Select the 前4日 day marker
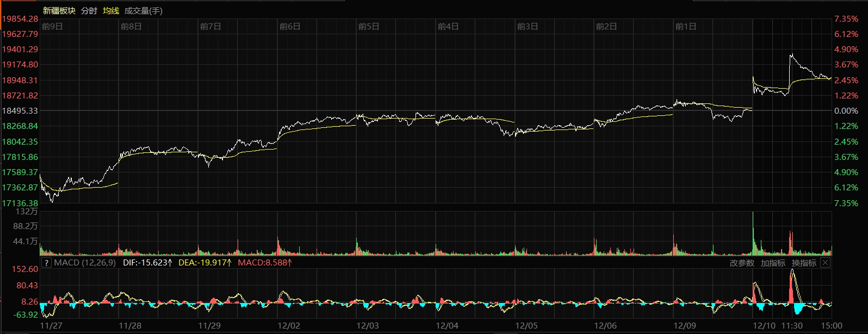The width and height of the screenshot is (868, 334). click(448, 26)
